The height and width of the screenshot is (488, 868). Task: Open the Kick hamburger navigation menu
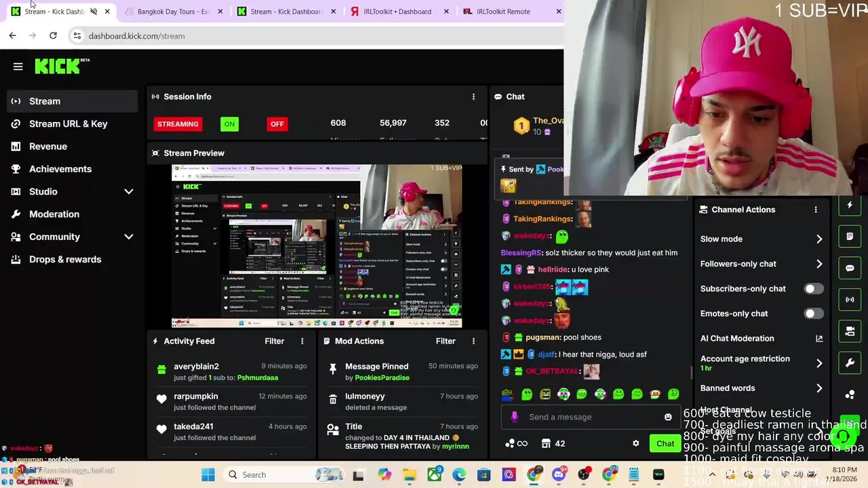(18, 66)
